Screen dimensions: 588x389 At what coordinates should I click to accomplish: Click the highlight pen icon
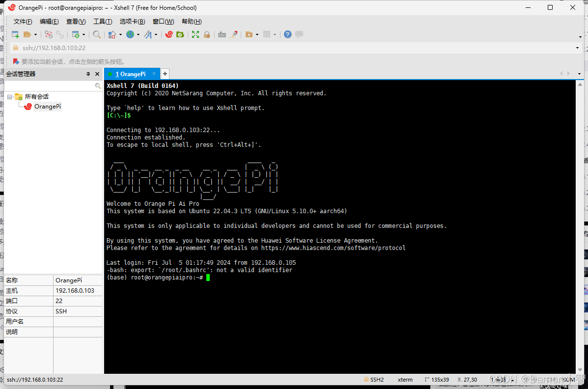(x=234, y=34)
